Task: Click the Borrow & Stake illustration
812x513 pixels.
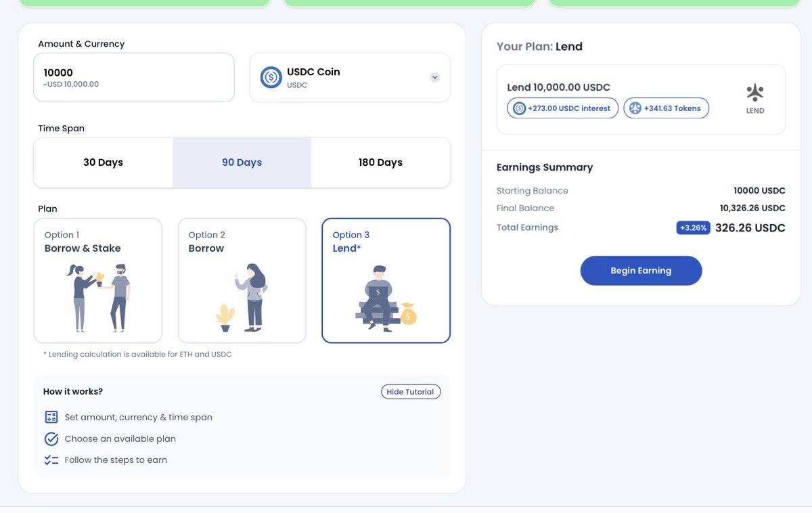Action: (x=98, y=298)
